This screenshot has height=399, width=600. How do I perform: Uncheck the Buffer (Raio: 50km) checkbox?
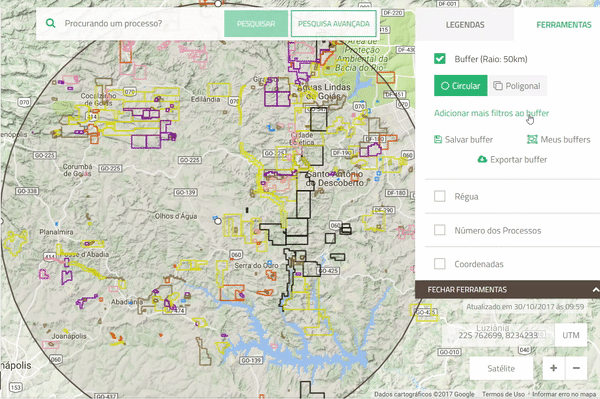pos(440,59)
